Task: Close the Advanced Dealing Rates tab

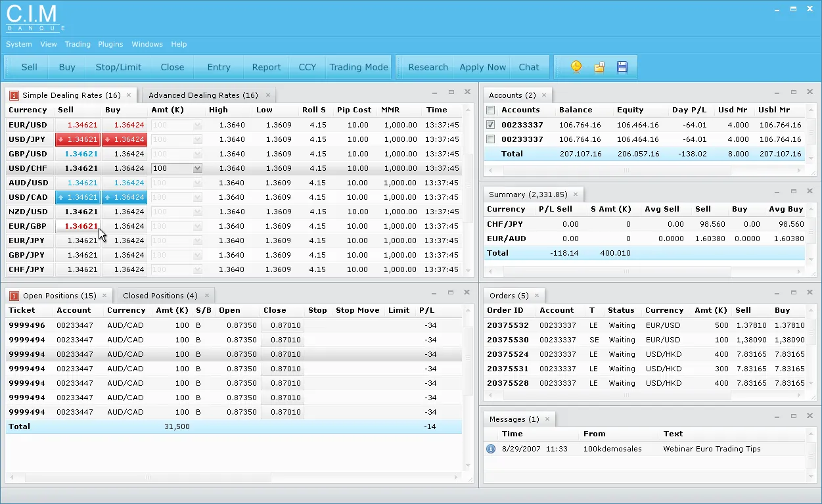Action: (x=267, y=95)
